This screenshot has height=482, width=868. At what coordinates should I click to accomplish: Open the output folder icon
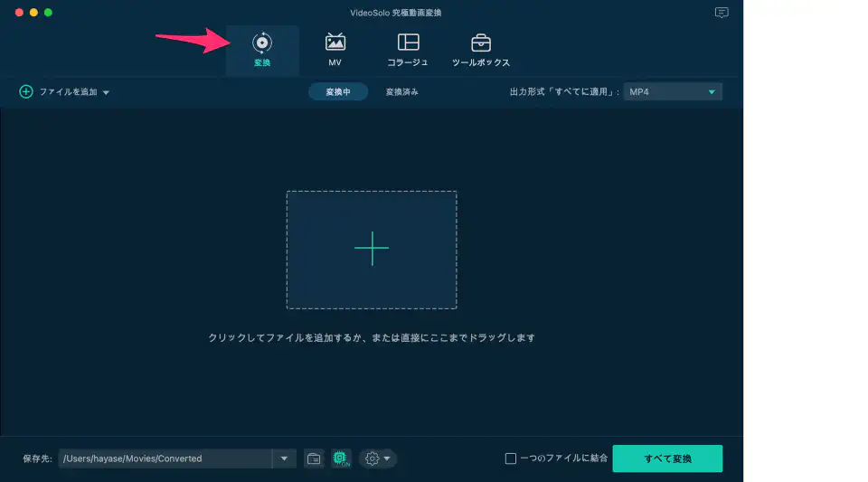(314, 458)
